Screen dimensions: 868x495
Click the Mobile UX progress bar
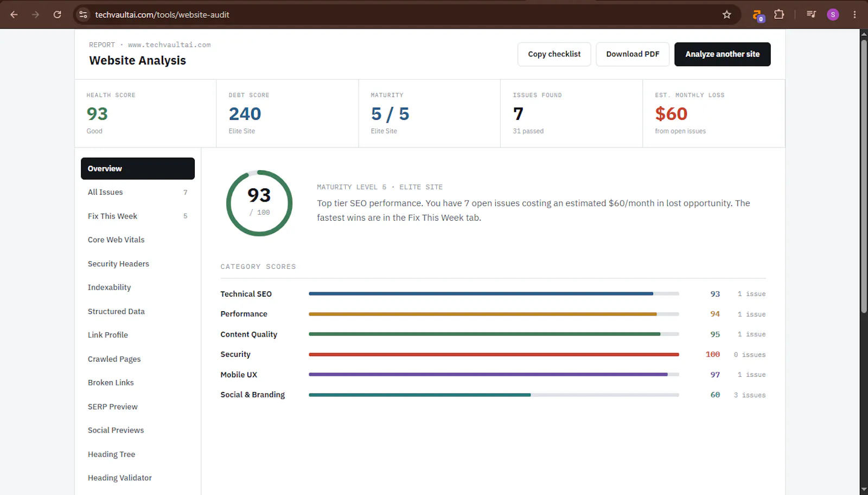point(494,375)
